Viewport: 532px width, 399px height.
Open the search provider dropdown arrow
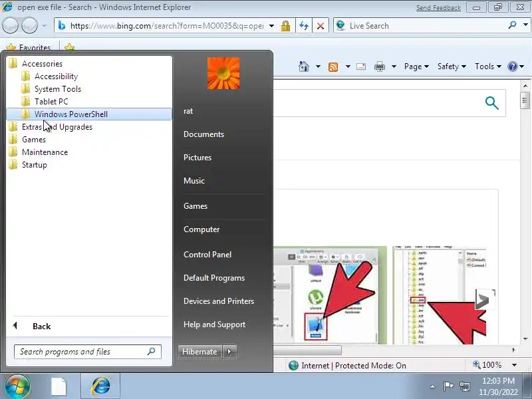(525, 25)
